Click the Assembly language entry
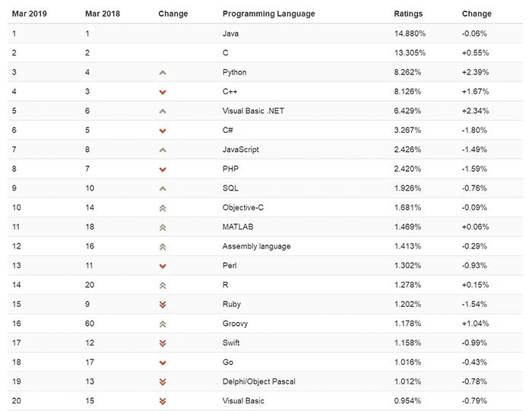Viewport: 532px width, 411px height. (x=256, y=246)
